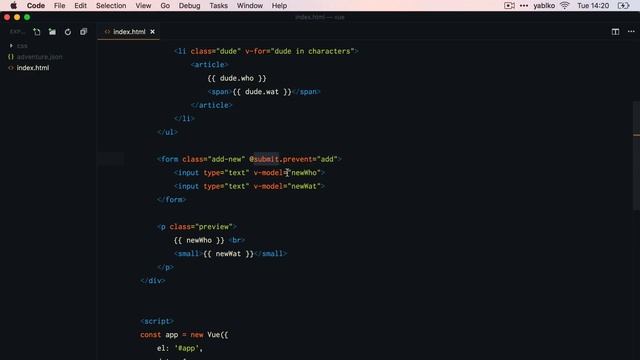Click the battery status icon
The image size is (640, 360).
pos(623,6)
